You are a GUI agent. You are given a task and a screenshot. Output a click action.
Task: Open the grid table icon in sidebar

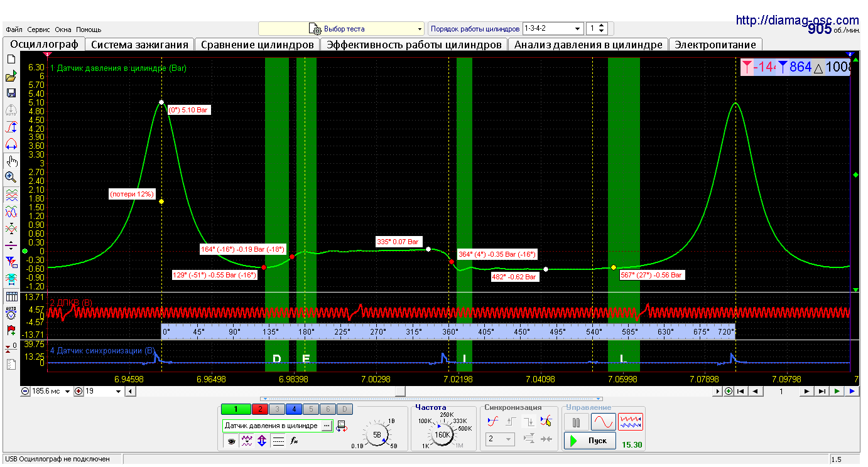tap(11, 296)
